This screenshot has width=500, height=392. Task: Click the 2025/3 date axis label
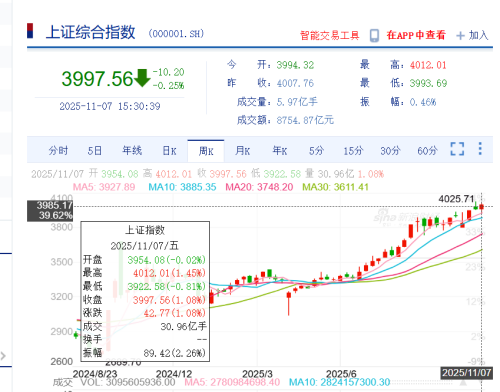257,374
